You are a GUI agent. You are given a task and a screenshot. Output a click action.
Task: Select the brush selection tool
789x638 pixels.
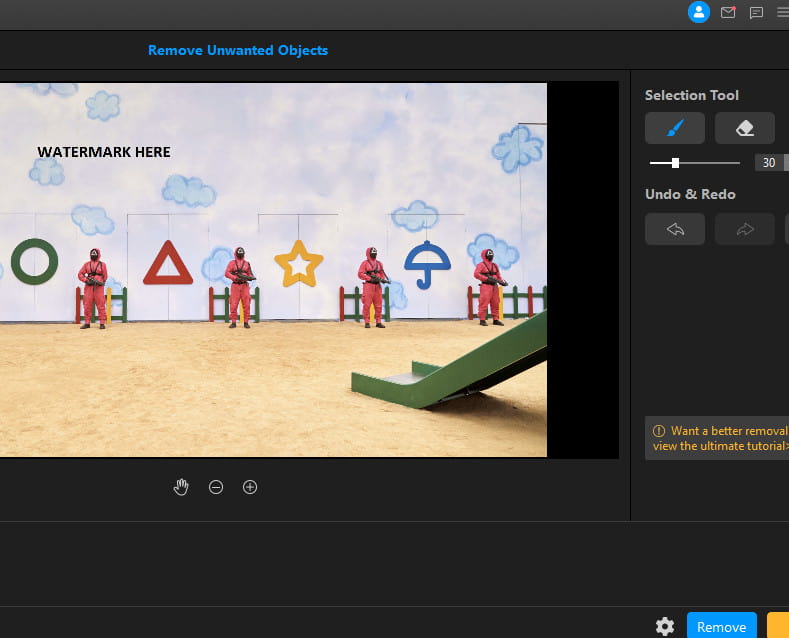(675, 128)
